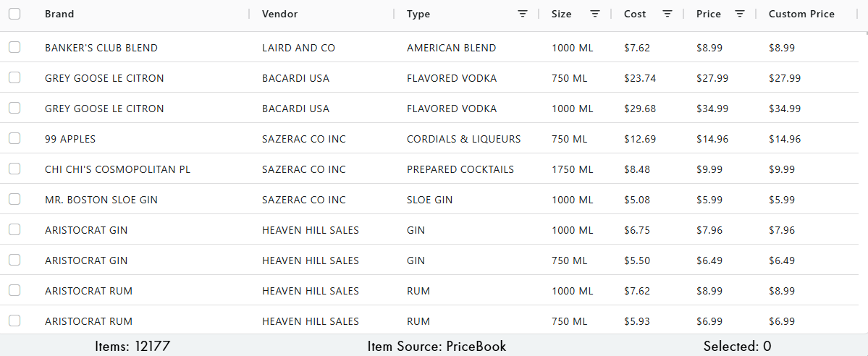Select the MR. BOSTON SLOE GIN cell
The height and width of the screenshot is (356, 868).
click(x=101, y=200)
